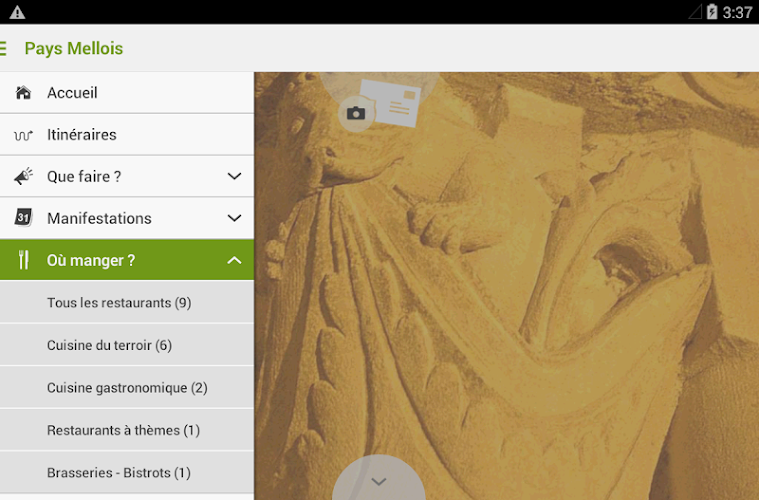Open Cuisine gastronomique (2)
The width and height of the screenshot is (759, 500).
point(127,387)
